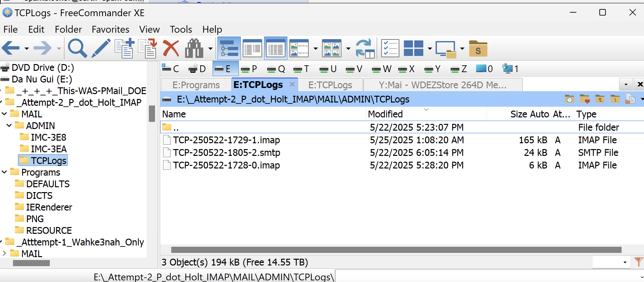Go to parent folder via up-arrow folder icon

coord(600,99)
